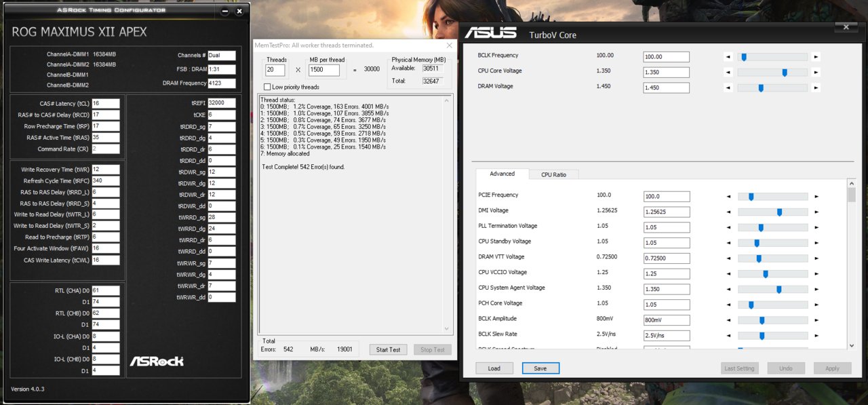This screenshot has height=405, width=868.
Task: Decrease CPU System Agent Voltage with left arrow
Action: [729, 289]
